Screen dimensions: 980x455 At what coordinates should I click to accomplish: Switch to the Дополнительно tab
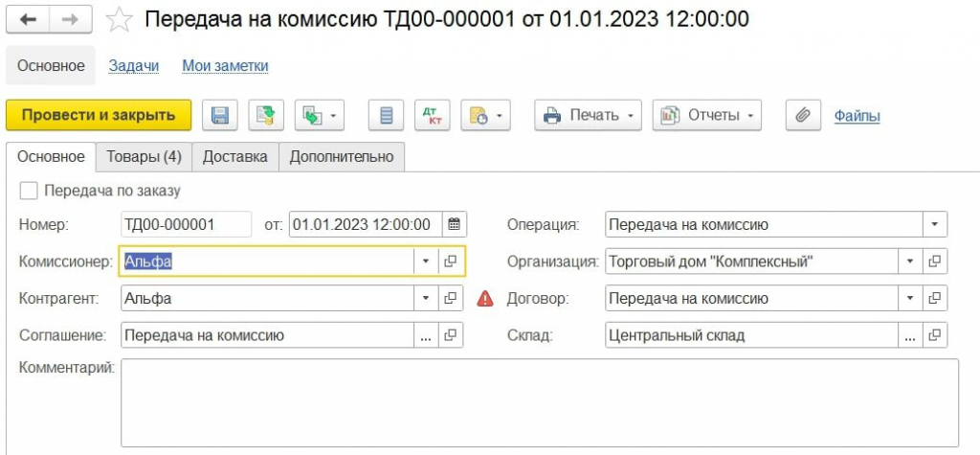coord(342,156)
